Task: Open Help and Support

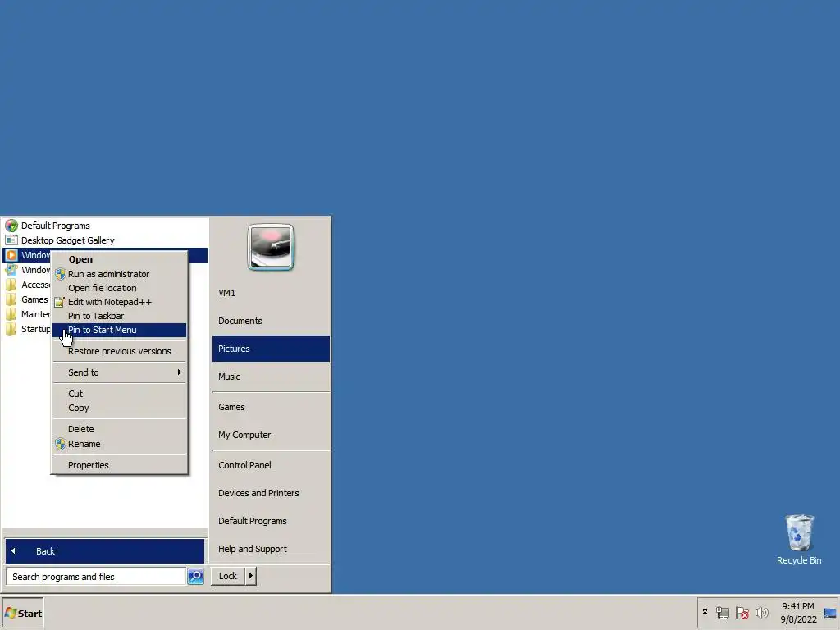Action: click(271, 549)
